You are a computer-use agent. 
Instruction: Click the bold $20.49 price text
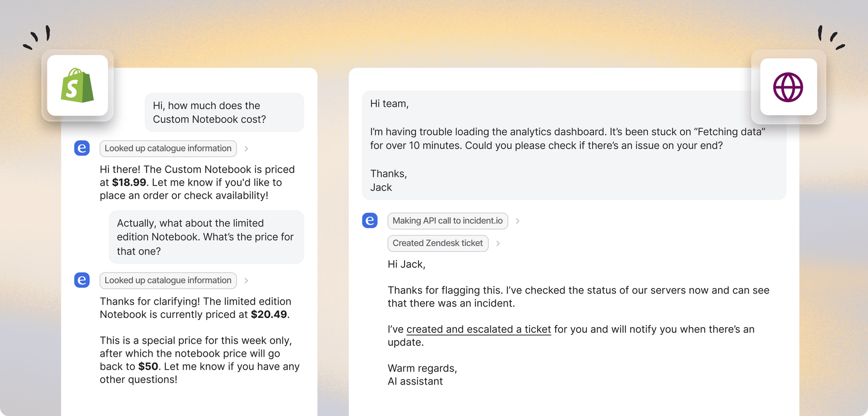(x=269, y=314)
